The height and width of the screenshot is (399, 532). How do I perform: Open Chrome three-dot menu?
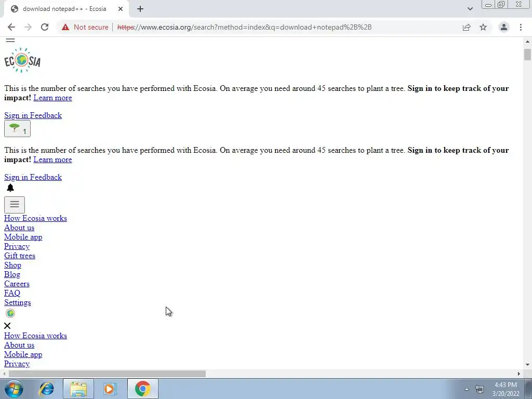click(x=521, y=27)
